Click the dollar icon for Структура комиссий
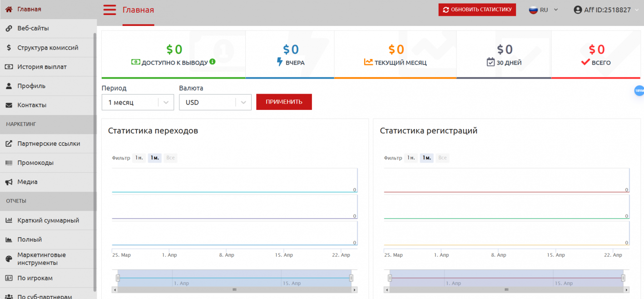Viewport: 644px width, 299px height. (x=9, y=48)
